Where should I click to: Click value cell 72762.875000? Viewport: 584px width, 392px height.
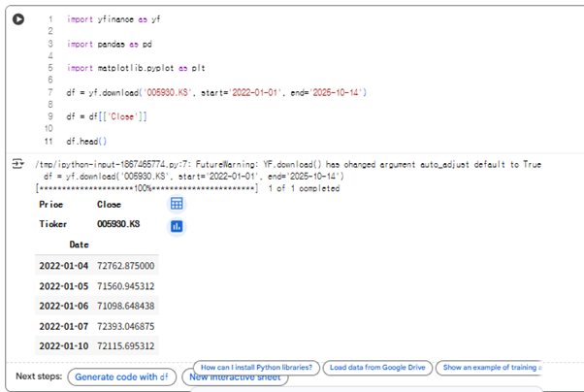[126, 266]
